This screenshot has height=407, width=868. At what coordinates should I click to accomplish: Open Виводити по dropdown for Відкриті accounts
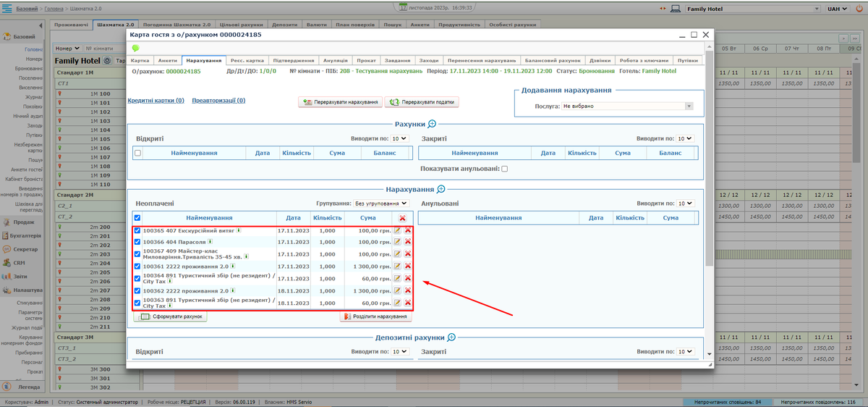coord(400,138)
